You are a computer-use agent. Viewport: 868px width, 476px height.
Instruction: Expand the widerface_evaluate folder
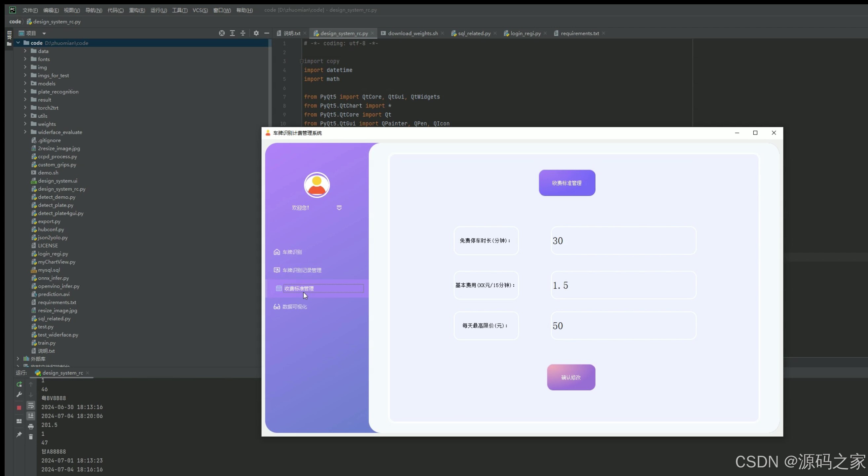point(25,132)
